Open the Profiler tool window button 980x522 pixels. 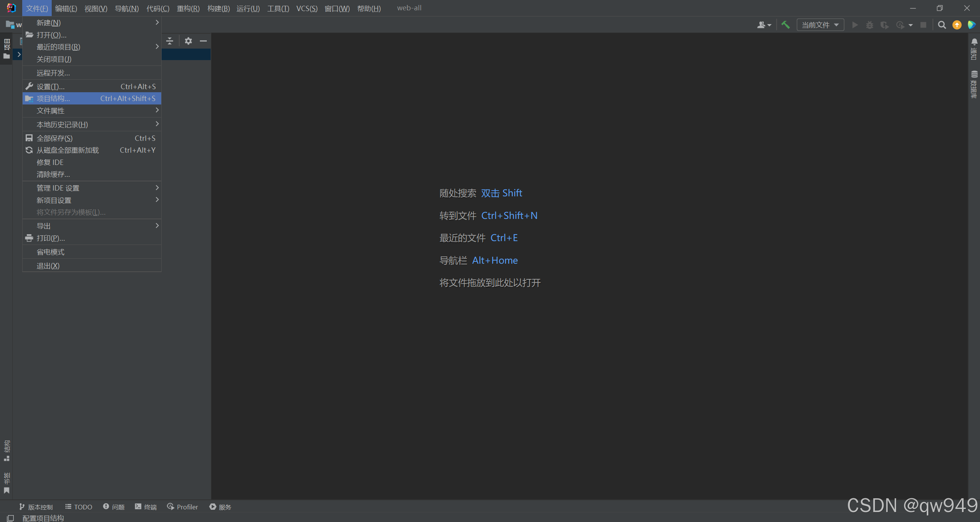tap(183, 507)
